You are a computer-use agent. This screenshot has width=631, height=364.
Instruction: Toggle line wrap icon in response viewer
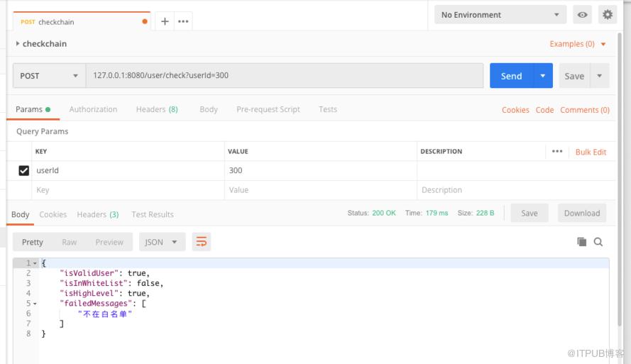pyautogui.click(x=201, y=242)
